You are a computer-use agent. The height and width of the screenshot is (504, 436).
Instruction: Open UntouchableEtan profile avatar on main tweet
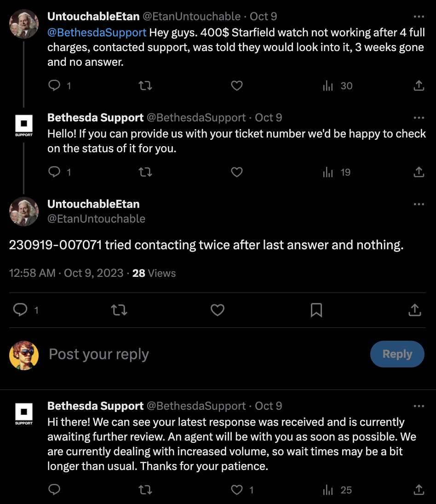24,212
